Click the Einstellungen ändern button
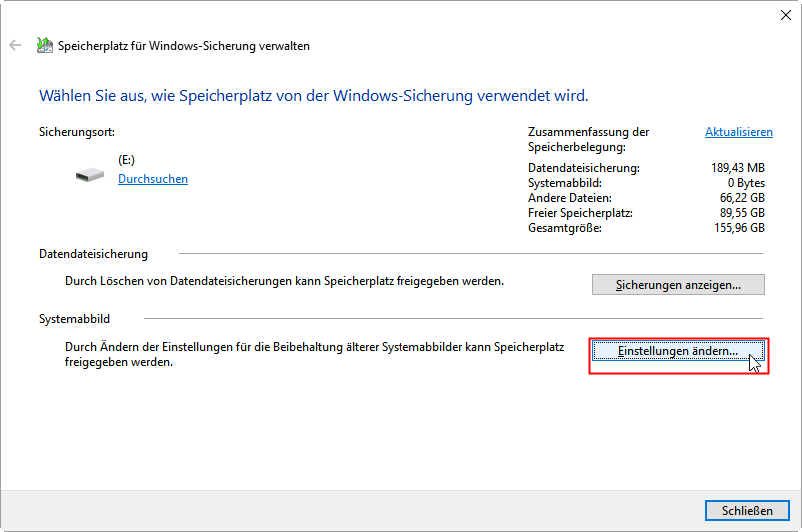The width and height of the screenshot is (802, 532). [678, 351]
